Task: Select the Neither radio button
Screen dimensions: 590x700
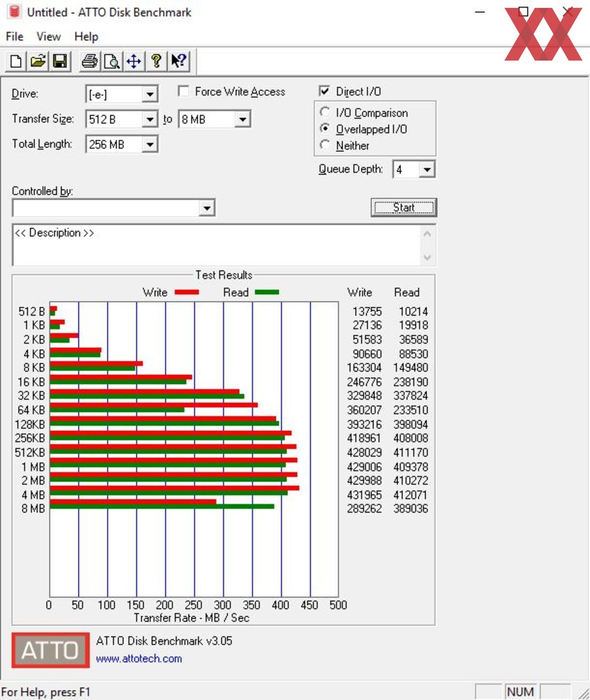Action: (x=324, y=145)
